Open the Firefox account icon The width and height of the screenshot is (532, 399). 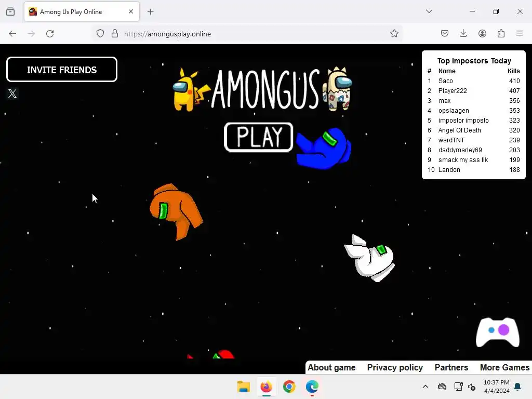pyautogui.click(x=482, y=34)
